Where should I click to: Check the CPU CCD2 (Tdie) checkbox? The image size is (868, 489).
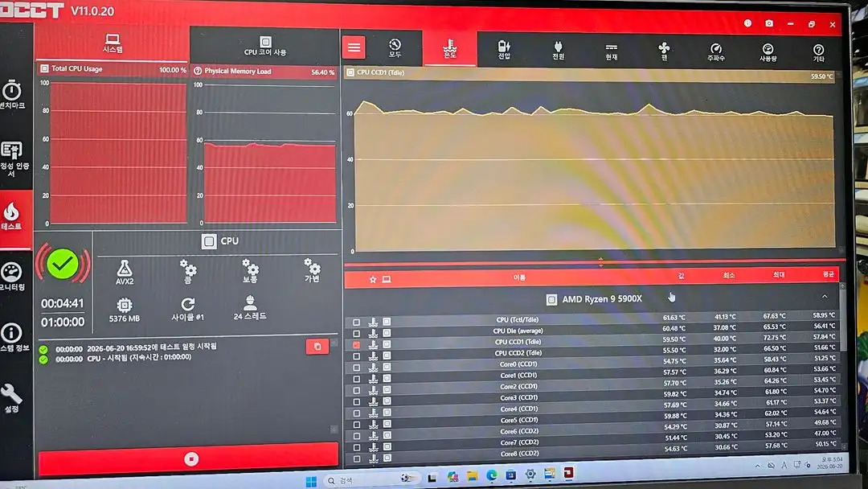pos(357,356)
